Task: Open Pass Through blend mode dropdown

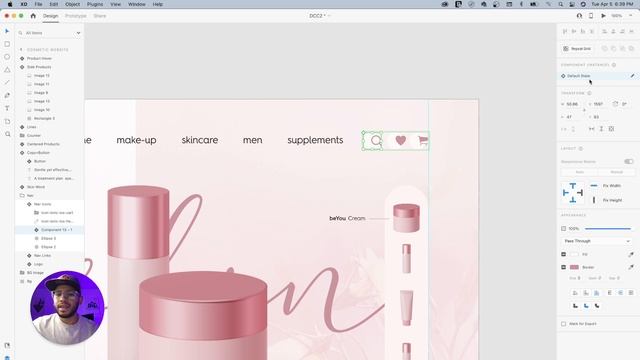Action: (597, 241)
